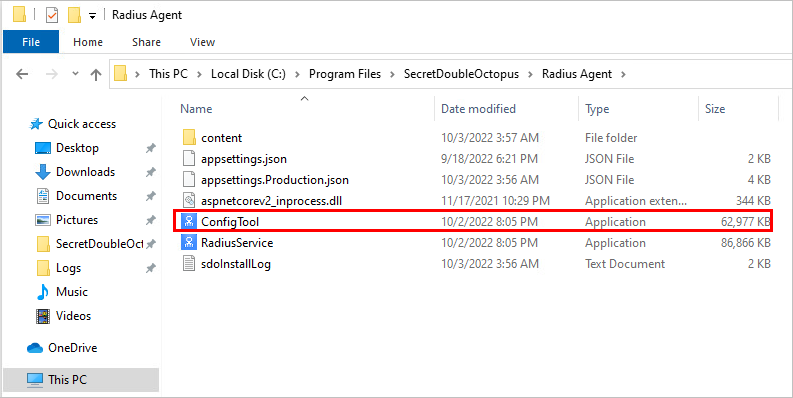Click the OneDrive cloud icon
Image resolution: width=793 pixels, height=398 pixels.
pyautogui.click(x=35, y=348)
